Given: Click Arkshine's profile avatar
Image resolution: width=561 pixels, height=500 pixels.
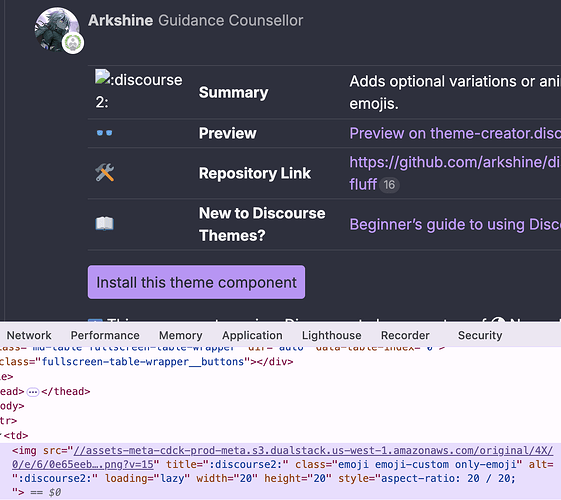Looking at the screenshot, I should tap(57, 29).
